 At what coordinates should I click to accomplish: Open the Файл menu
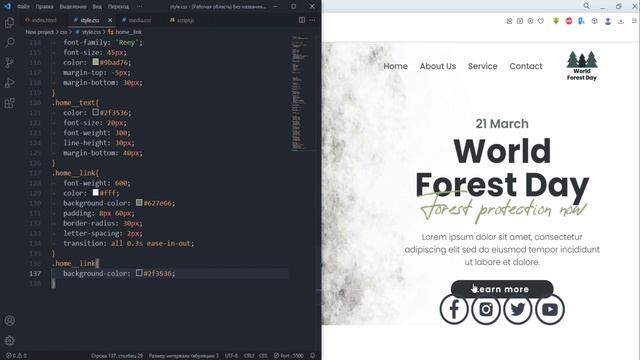tap(23, 7)
